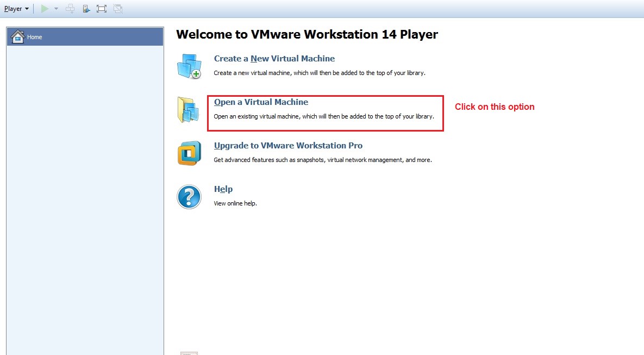Screen dimensions: 644x355
Task: Expand the power options arrow beside Play
Action: pos(57,9)
